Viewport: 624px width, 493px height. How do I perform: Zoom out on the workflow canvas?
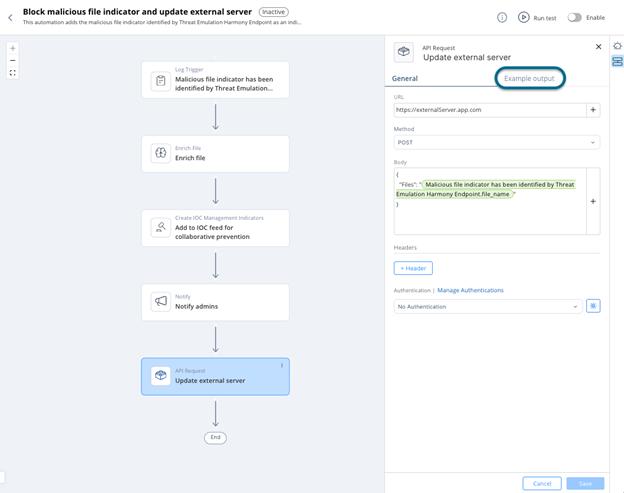[x=13, y=60]
